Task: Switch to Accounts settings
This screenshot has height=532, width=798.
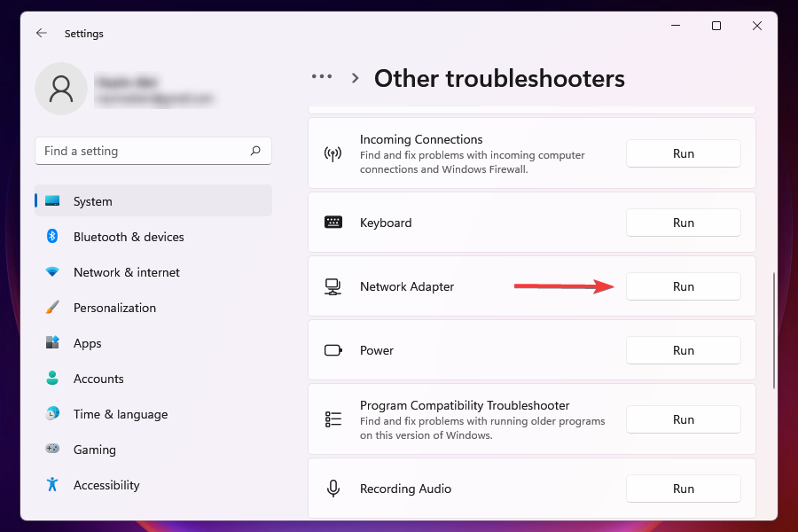Action: pos(153,379)
